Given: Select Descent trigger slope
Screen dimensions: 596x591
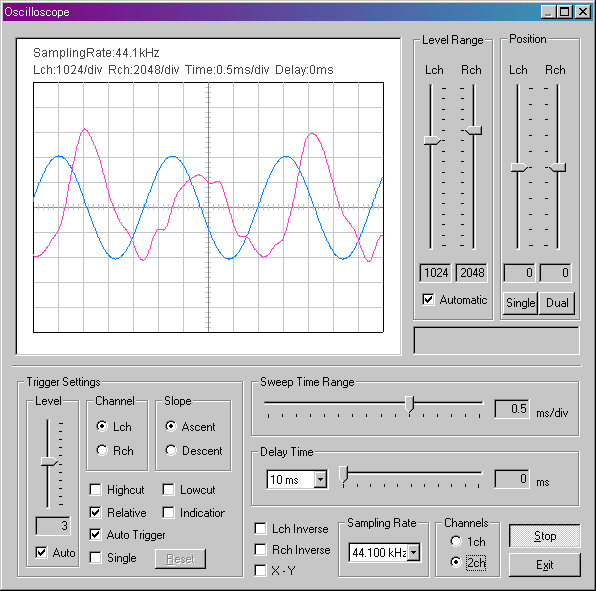Looking at the screenshot, I should 171,450.
